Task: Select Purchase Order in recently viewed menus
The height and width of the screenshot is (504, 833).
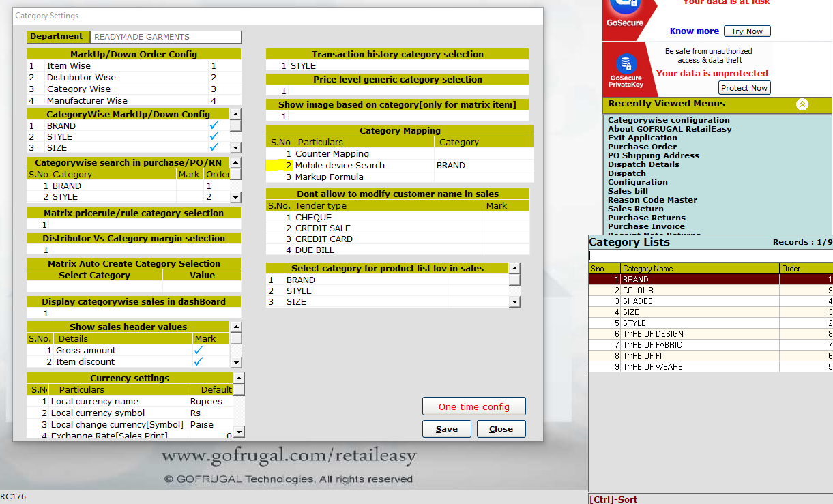Action: [642, 147]
